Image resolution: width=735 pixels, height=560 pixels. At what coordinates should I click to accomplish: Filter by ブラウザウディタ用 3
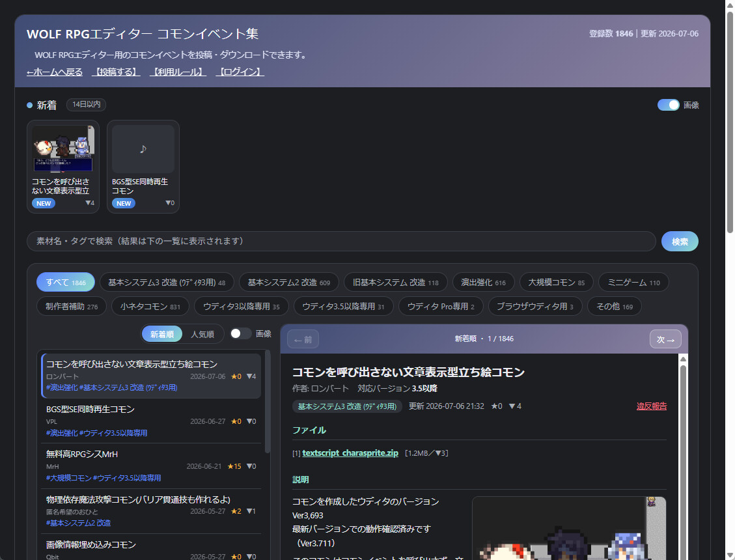tap(535, 306)
